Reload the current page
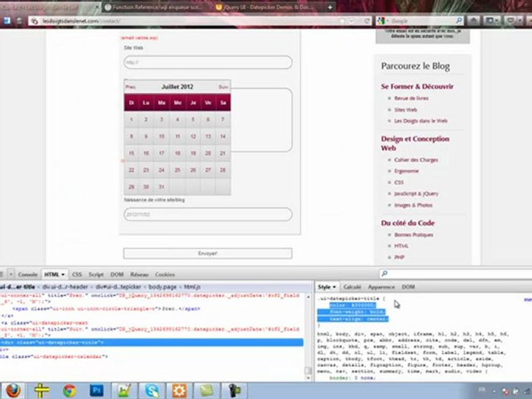This screenshot has height=399, width=532. (367, 21)
